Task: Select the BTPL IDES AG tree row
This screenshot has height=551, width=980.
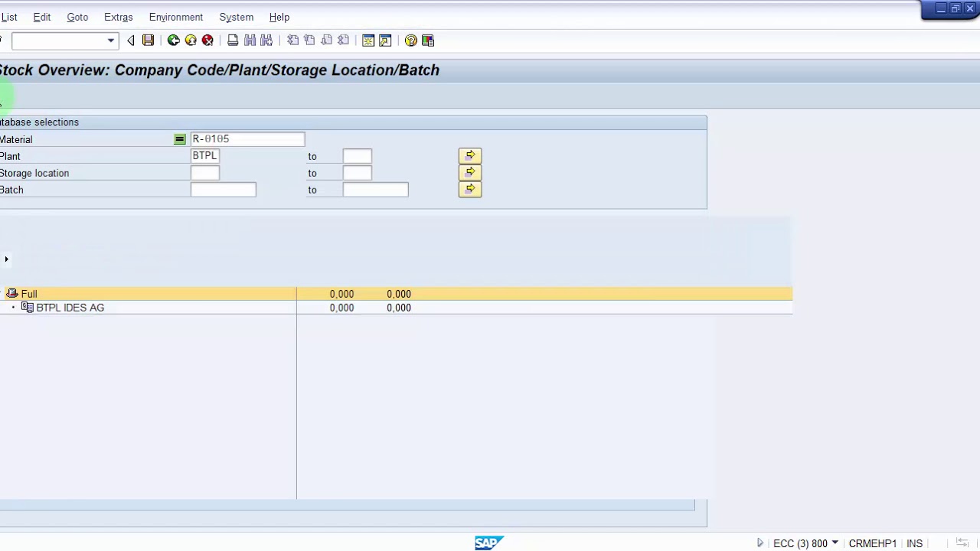Action: 396,308
